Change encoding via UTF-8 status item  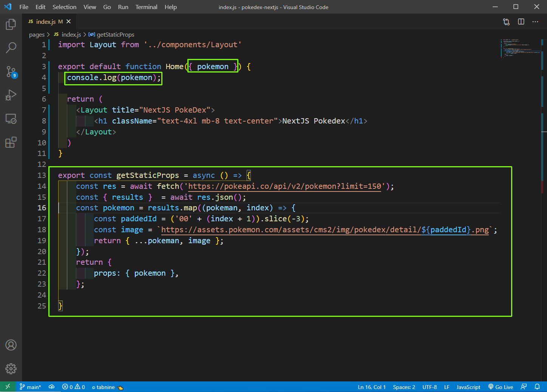(430, 387)
